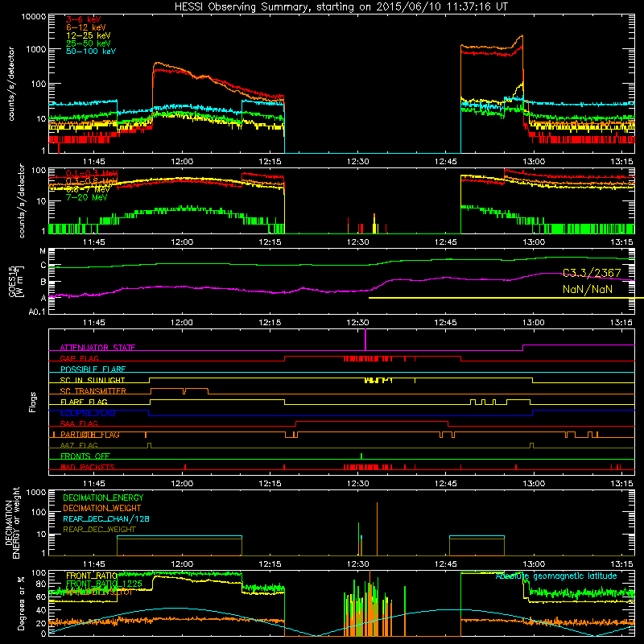This screenshot has width=644, height=644.
Task: Click the DECIMATION_ENERGY legend label
Action: (x=103, y=497)
